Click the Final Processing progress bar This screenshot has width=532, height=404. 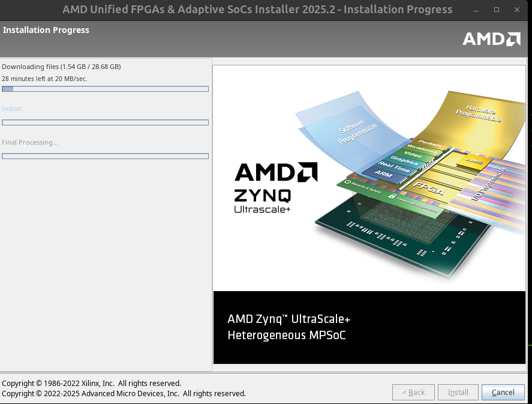point(105,156)
